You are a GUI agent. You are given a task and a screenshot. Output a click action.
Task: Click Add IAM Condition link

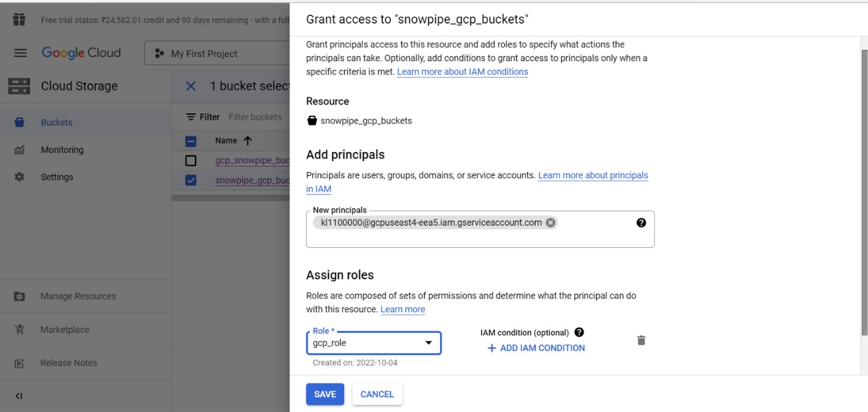click(536, 348)
